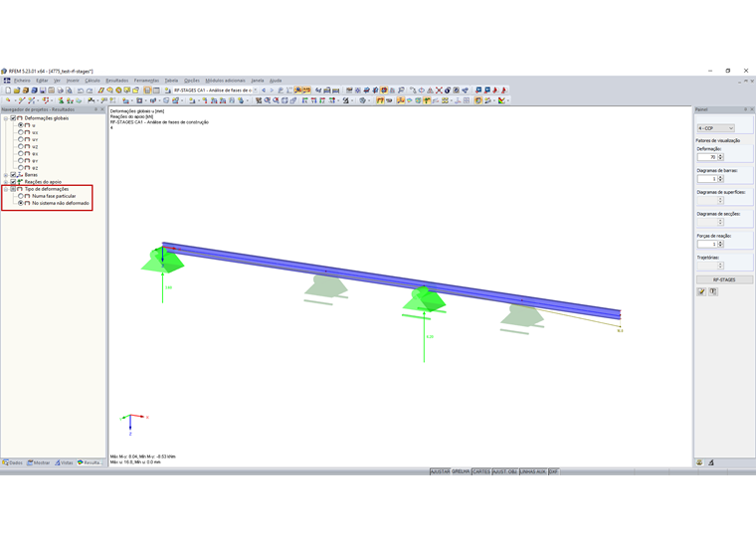Click the deformation display icon in lower toolbar
Screen dimensions: 756x542
pyautogui.click(x=380, y=100)
